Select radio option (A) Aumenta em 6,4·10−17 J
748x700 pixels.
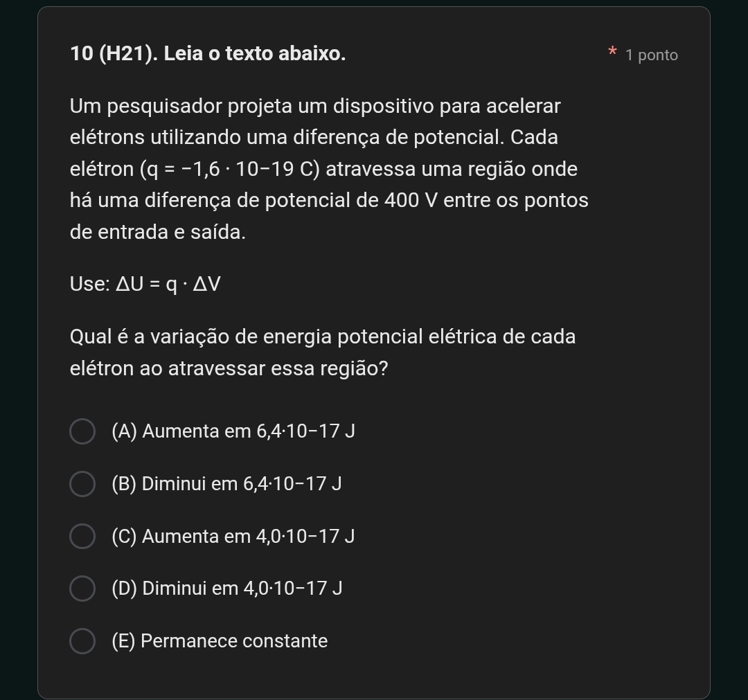[x=82, y=431]
